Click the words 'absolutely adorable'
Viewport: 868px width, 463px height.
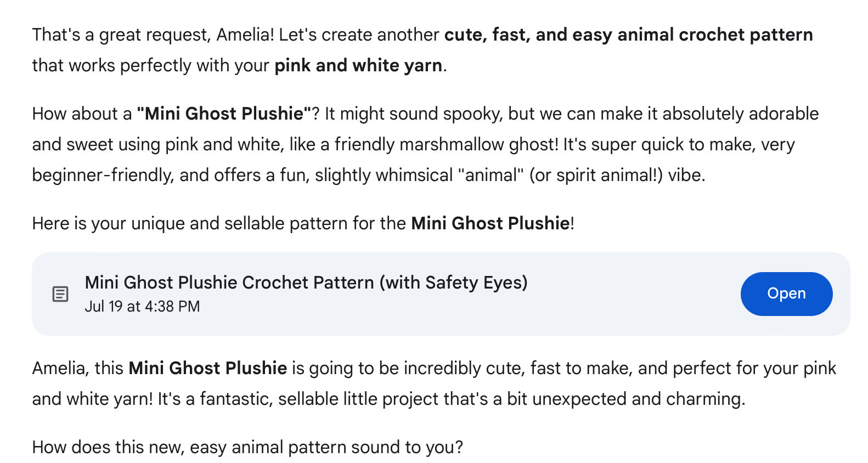click(x=741, y=114)
